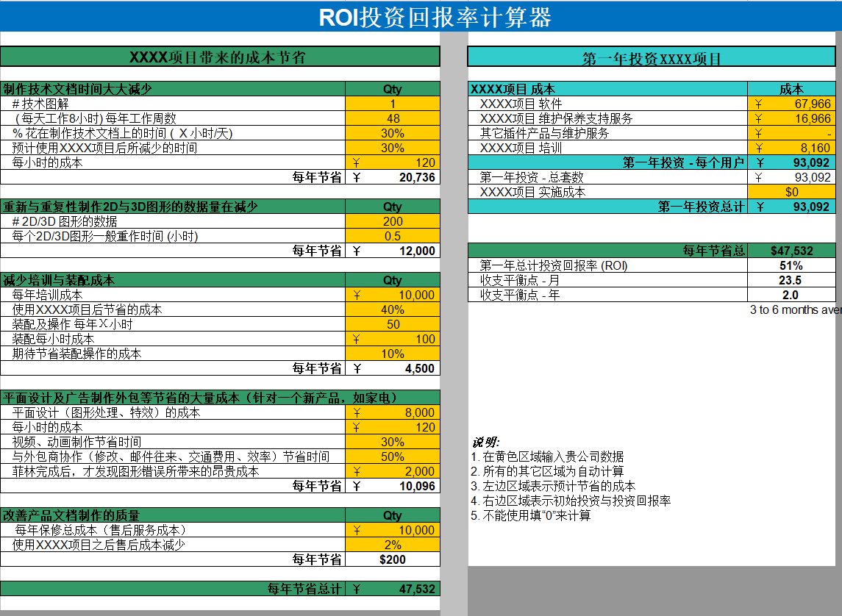Select the 装配每小时成本 cell showing 100
842x616 pixels.
click(x=393, y=339)
